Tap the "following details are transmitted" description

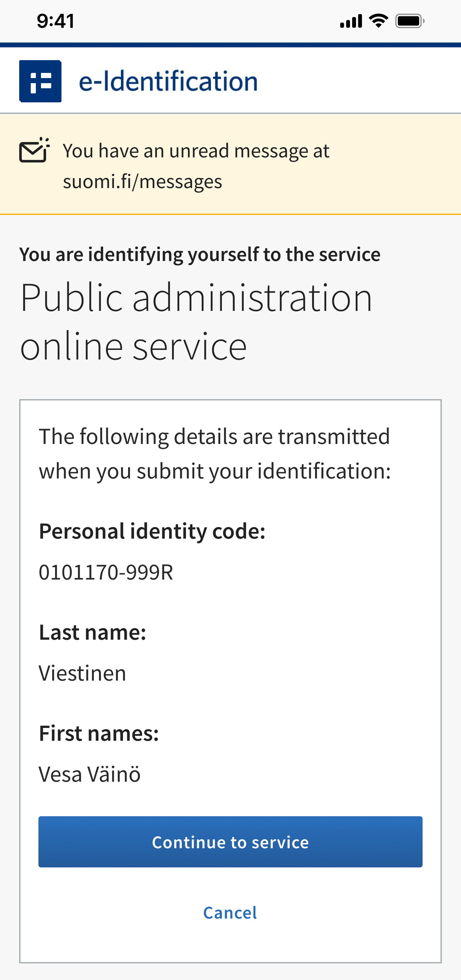[215, 453]
